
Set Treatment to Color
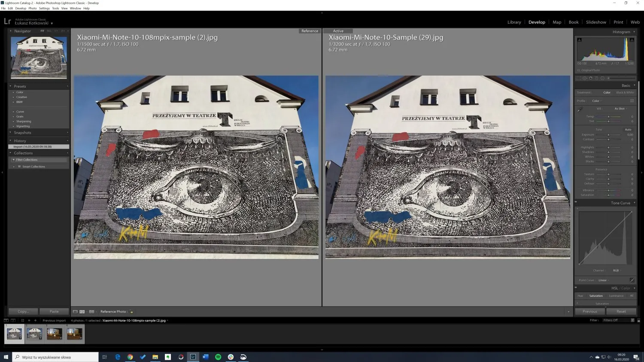pyautogui.click(x=607, y=92)
